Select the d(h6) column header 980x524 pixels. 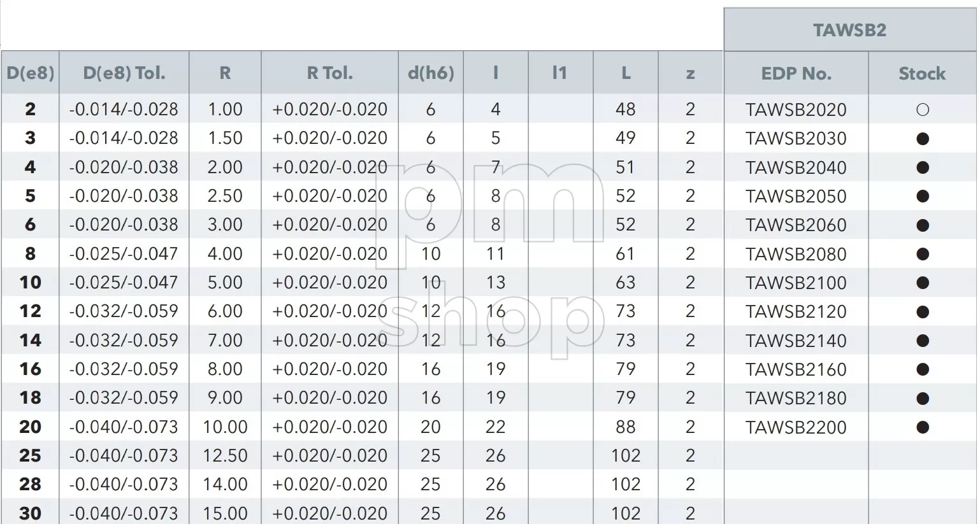click(431, 73)
